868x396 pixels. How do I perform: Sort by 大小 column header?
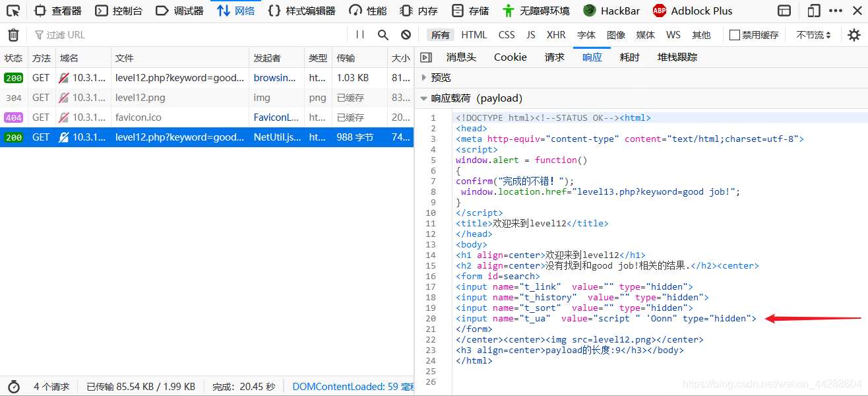(x=400, y=58)
